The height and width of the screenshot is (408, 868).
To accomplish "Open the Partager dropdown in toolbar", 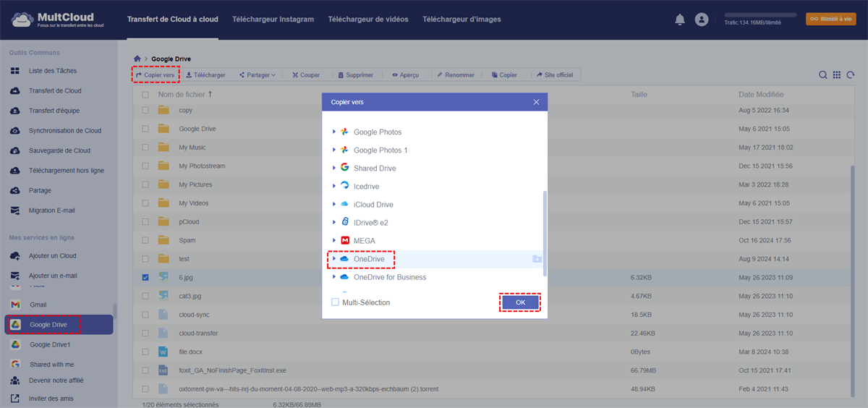I will [x=256, y=75].
